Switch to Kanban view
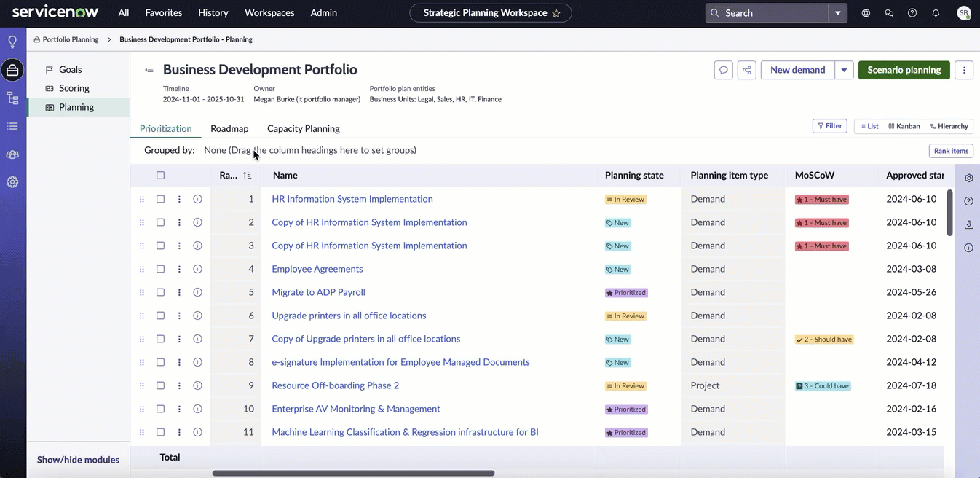Viewport: 980px width, 478px height. pos(904,126)
